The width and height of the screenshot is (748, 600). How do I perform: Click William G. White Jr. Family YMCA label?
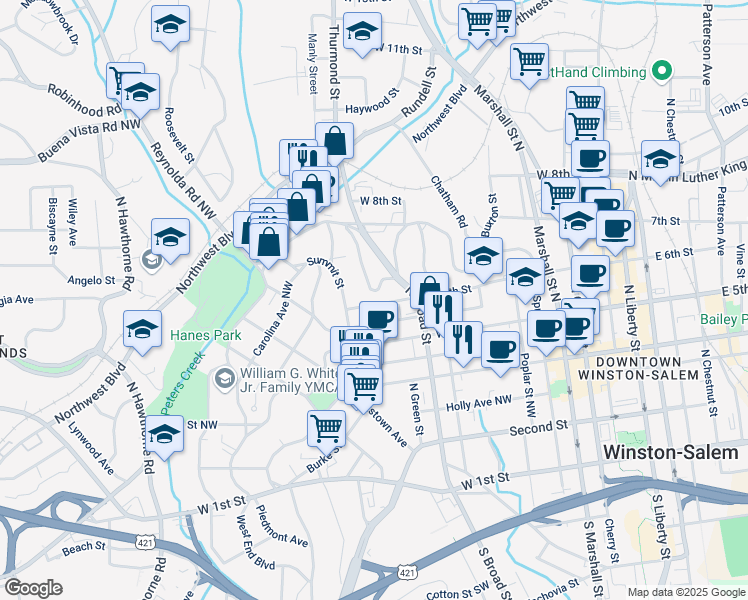(289, 380)
